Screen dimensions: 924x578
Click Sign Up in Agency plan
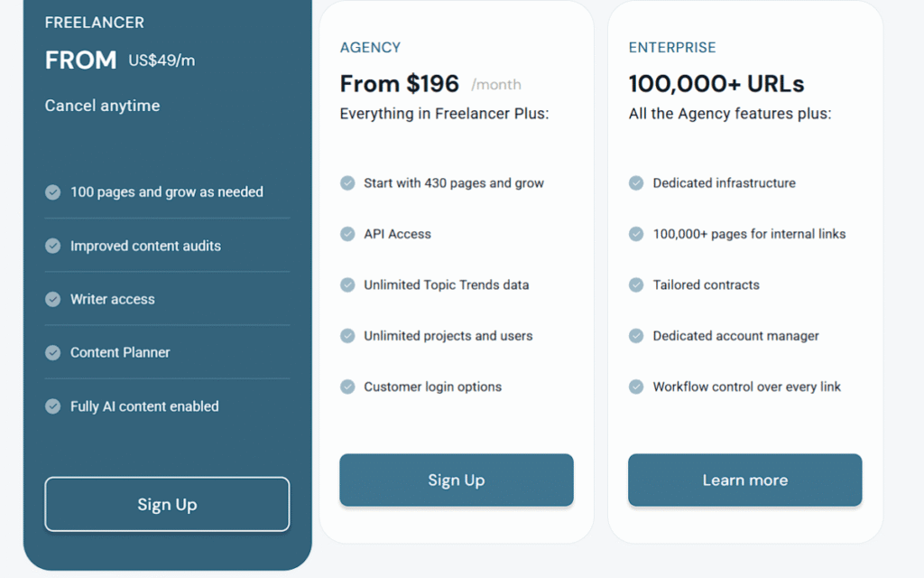pos(456,480)
